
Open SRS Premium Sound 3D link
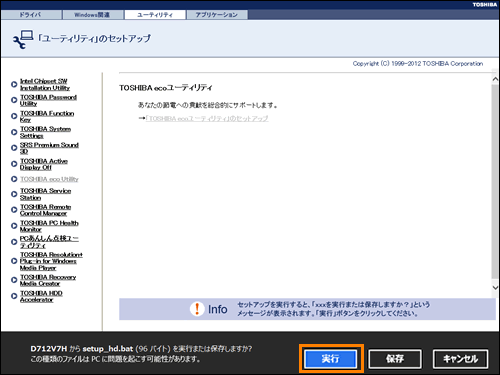click(49, 148)
